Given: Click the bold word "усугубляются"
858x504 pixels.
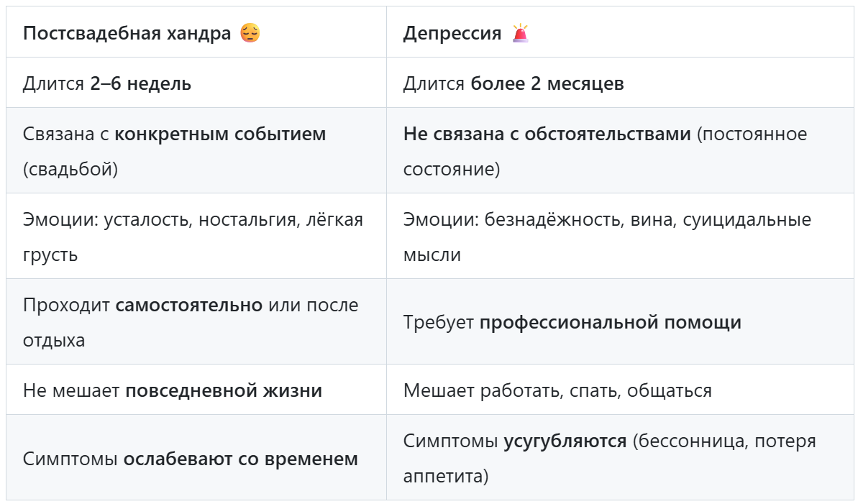Looking at the screenshot, I should pyautogui.click(x=565, y=441).
